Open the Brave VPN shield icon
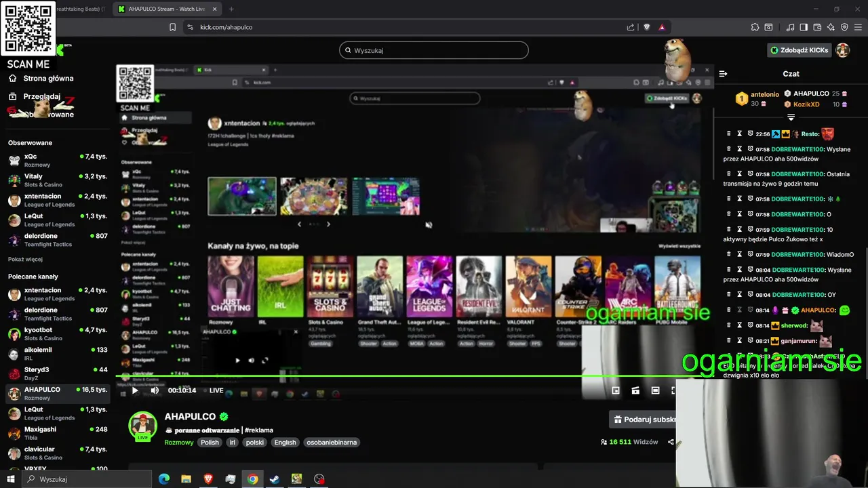This screenshot has height=488, width=868. (844, 27)
